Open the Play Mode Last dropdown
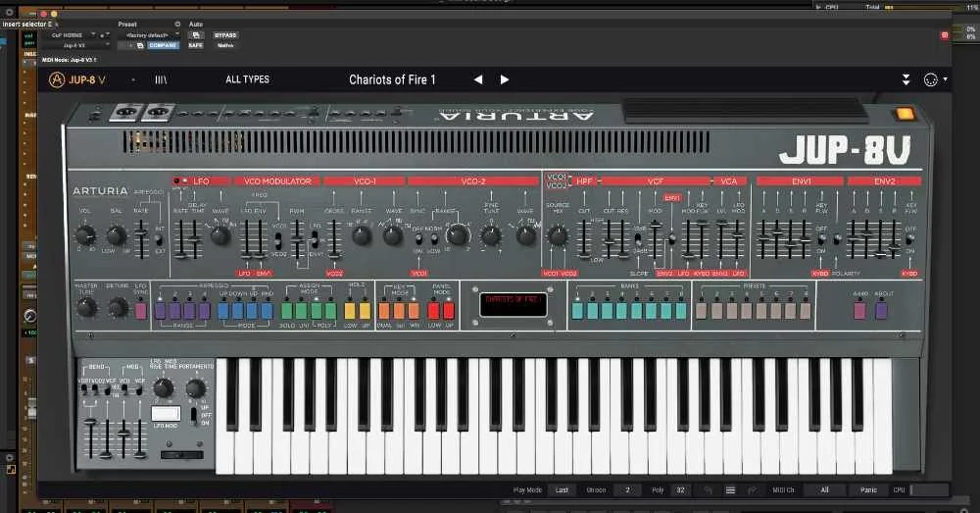 point(562,489)
